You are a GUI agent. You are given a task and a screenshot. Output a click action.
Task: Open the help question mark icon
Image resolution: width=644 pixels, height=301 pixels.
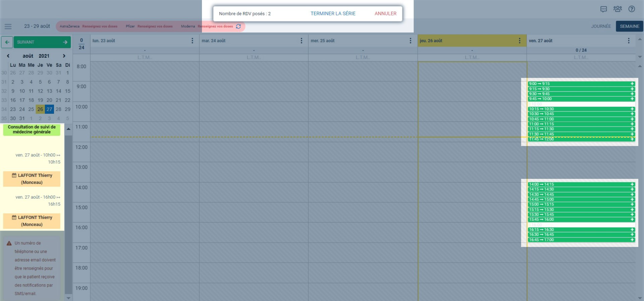632,9
